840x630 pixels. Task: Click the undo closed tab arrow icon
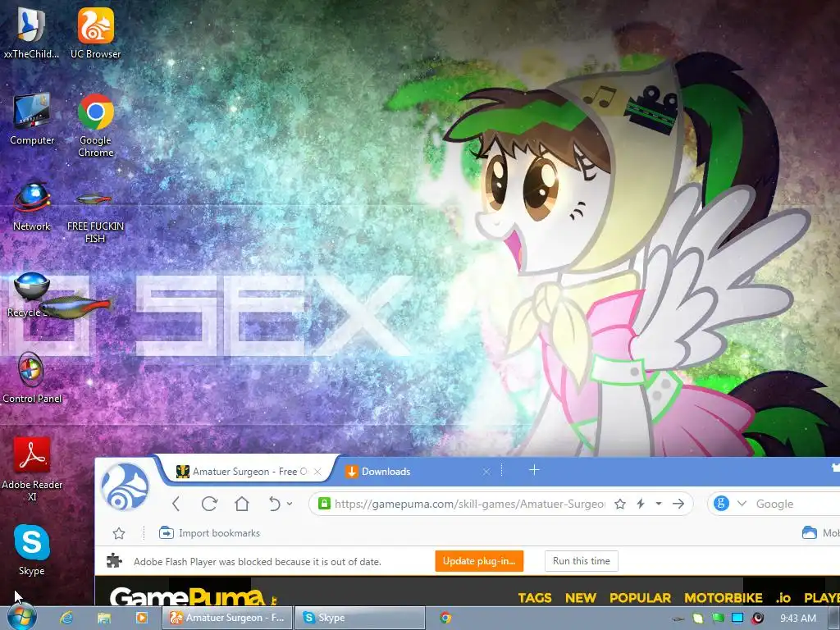(274, 504)
